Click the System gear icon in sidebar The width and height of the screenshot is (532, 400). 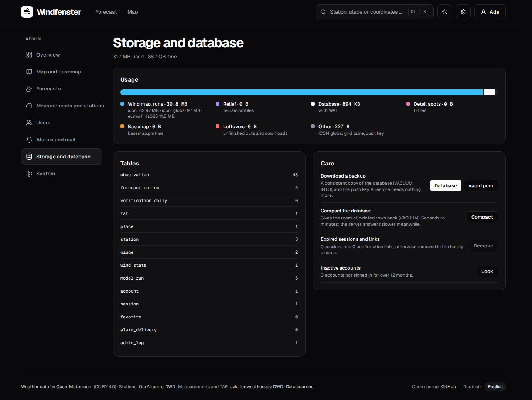click(29, 174)
